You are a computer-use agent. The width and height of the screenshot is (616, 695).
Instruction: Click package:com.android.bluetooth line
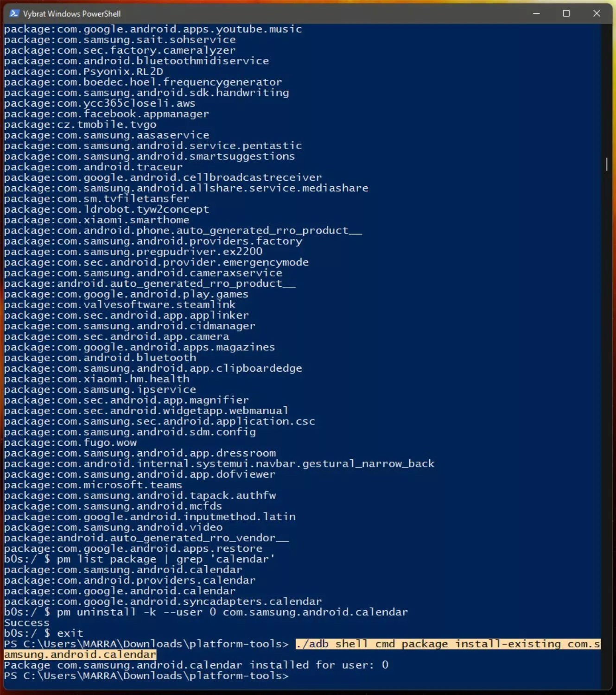100,359
